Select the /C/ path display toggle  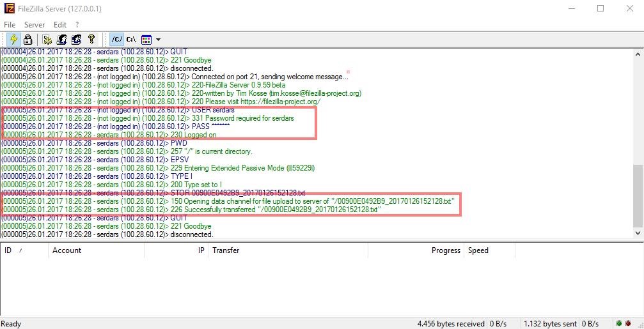(x=116, y=40)
